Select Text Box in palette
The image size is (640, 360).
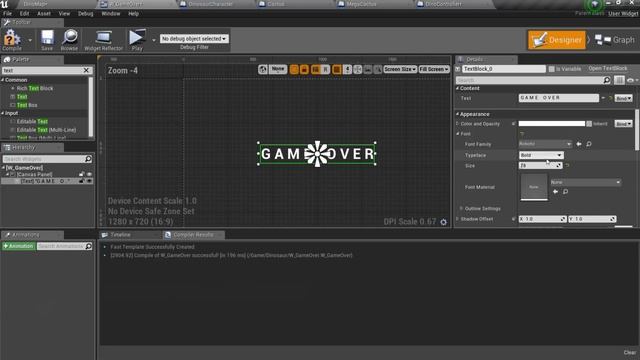click(27, 105)
